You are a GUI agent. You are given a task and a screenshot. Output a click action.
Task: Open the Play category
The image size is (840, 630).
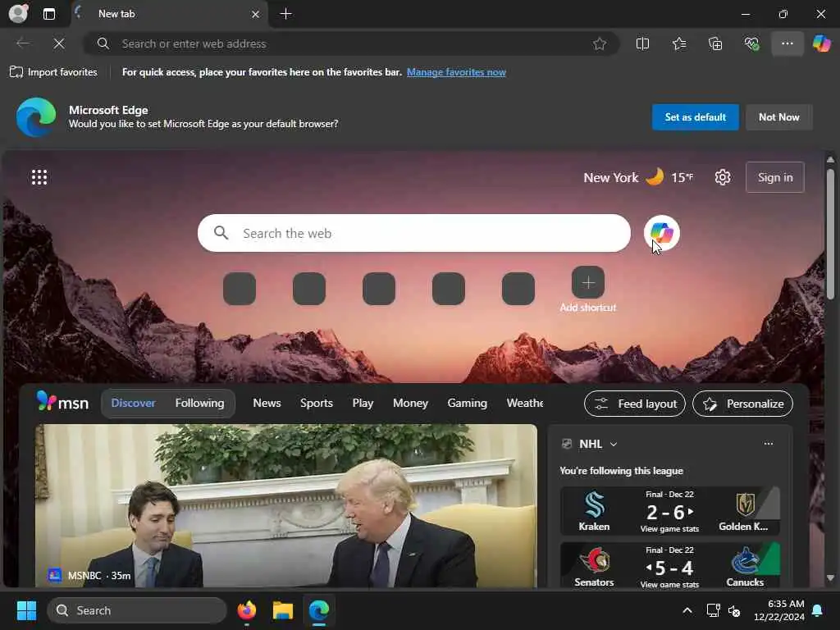click(363, 403)
